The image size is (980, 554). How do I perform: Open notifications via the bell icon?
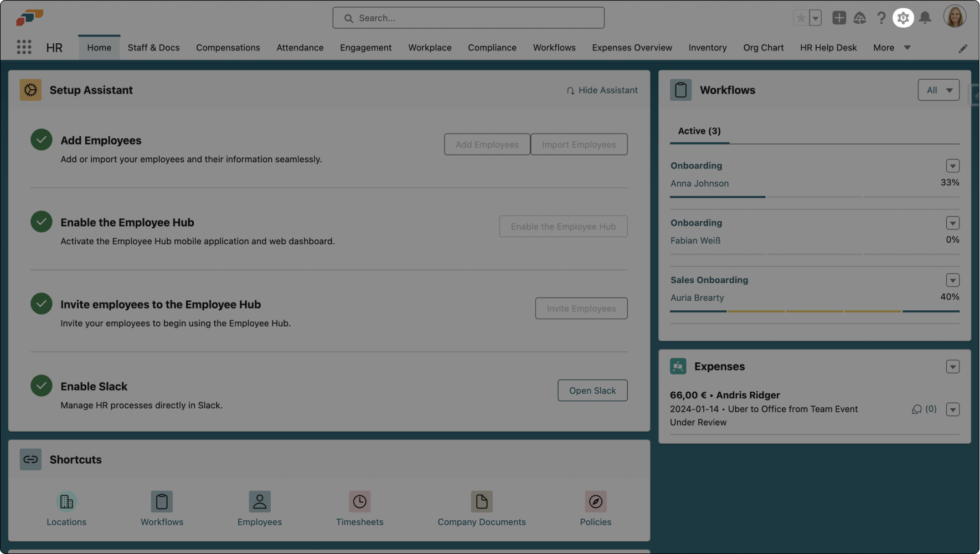[925, 17]
